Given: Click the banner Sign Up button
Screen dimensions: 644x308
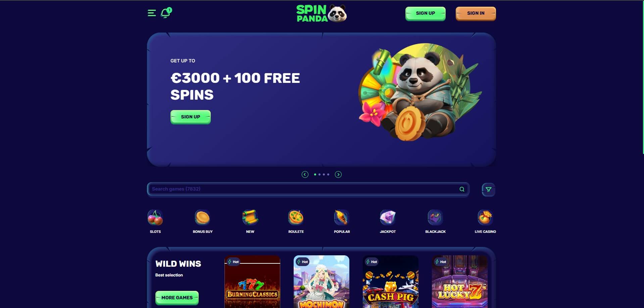Looking at the screenshot, I should click(190, 117).
